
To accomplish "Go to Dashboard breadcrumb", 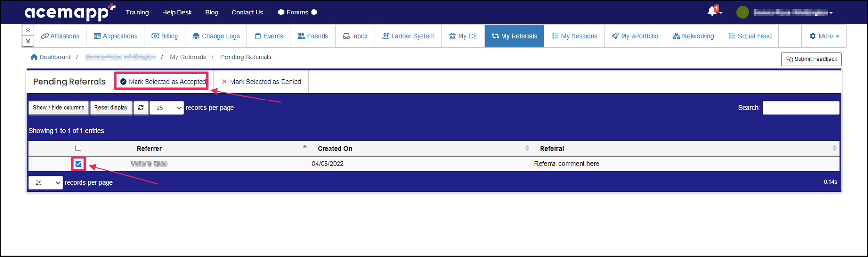I will point(51,57).
